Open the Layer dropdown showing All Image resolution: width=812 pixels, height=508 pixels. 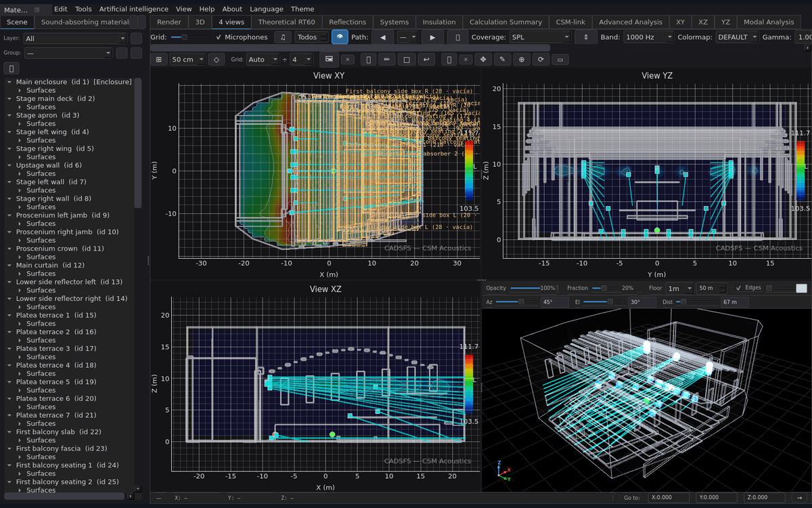(x=74, y=39)
